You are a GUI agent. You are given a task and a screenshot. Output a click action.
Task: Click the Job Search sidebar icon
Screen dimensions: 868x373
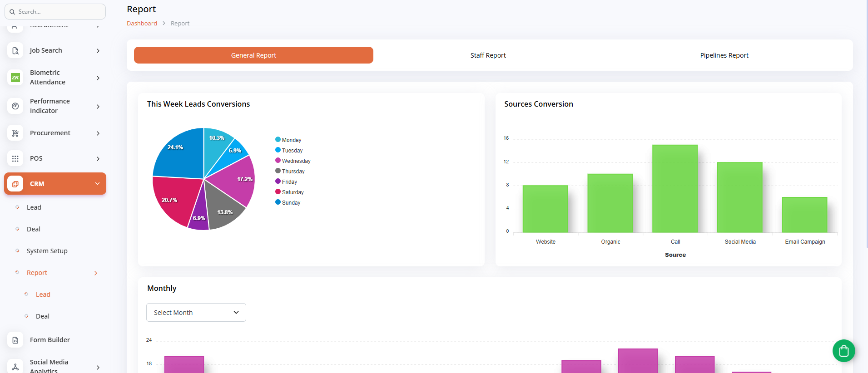tap(15, 50)
